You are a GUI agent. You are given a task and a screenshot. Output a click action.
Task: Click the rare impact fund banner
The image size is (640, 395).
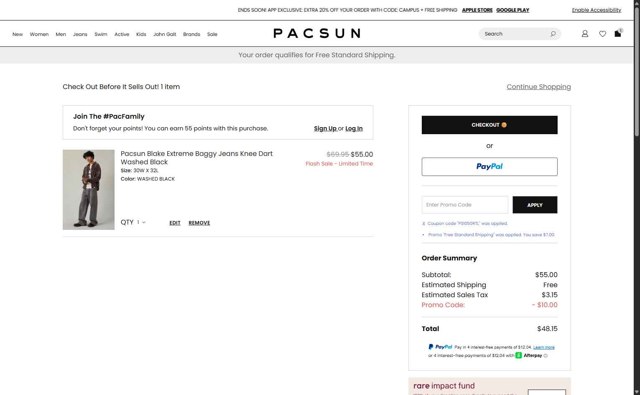click(x=489, y=386)
